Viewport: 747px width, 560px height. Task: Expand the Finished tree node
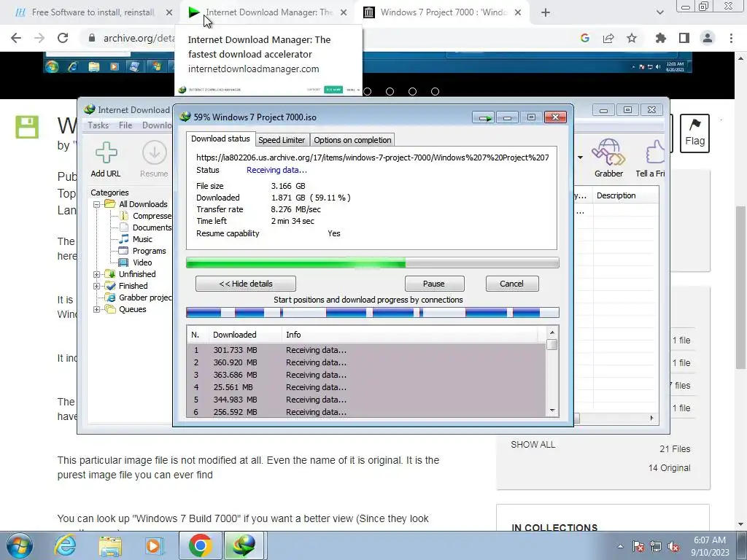pyautogui.click(x=97, y=286)
